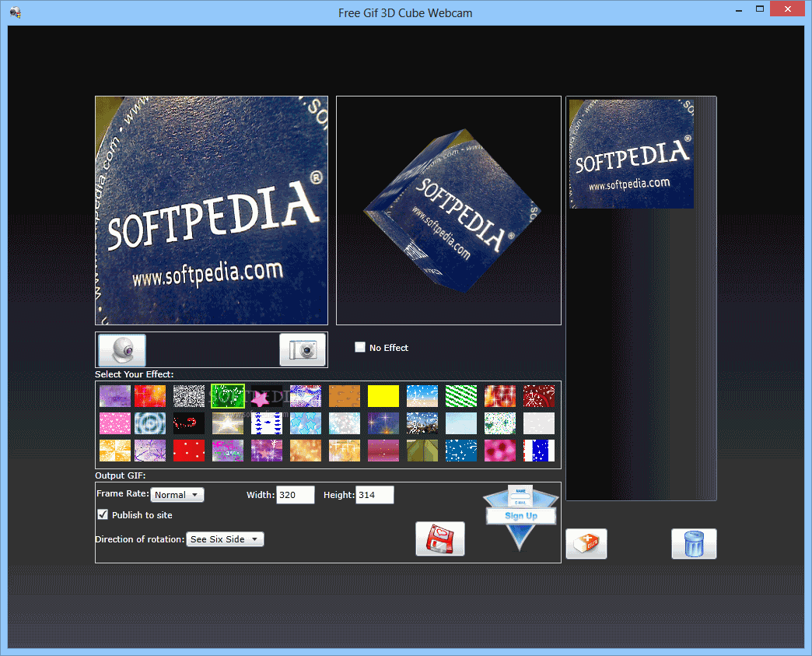Screen dimensions: 812x656
Task: Click the 'Select Your Effect:' label
Action: point(134,374)
